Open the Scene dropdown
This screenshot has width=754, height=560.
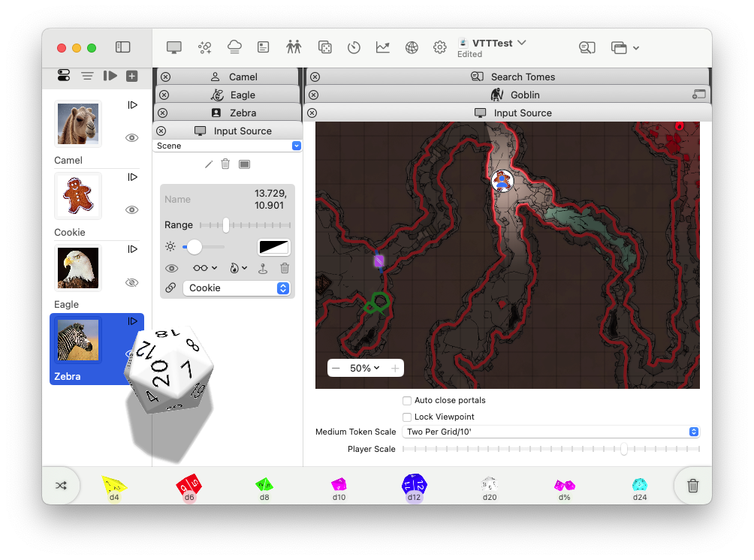[228, 146]
